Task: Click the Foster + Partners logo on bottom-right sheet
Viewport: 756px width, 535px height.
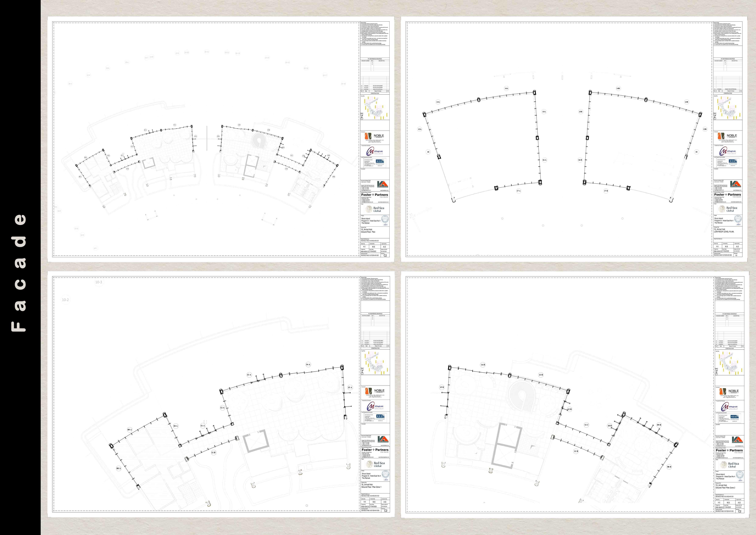Action: 729,450
